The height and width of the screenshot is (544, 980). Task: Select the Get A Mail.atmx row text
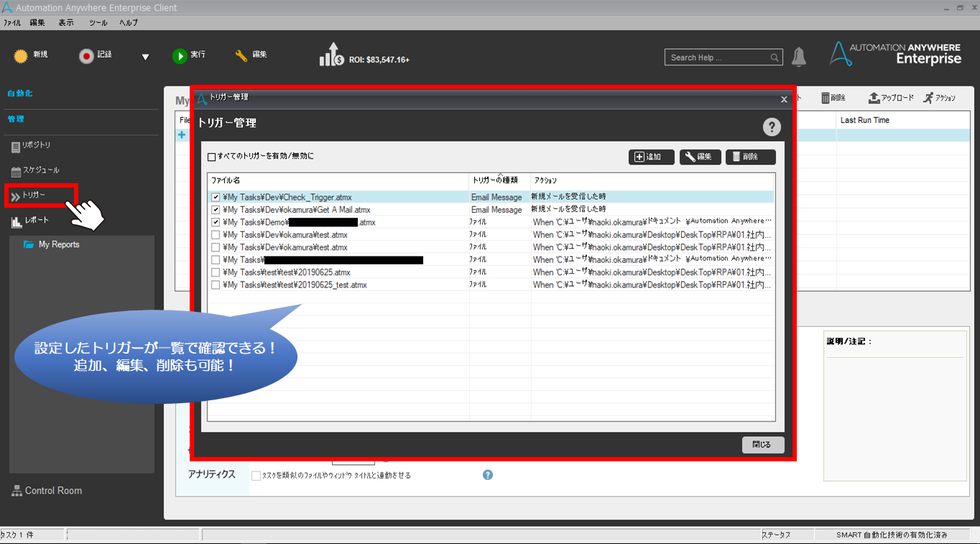click(297, 210)
